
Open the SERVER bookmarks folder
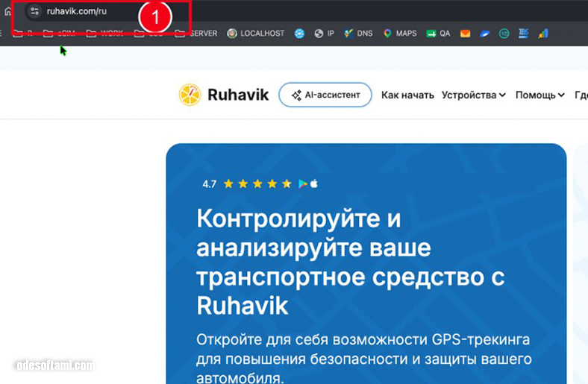coord(196,34)
